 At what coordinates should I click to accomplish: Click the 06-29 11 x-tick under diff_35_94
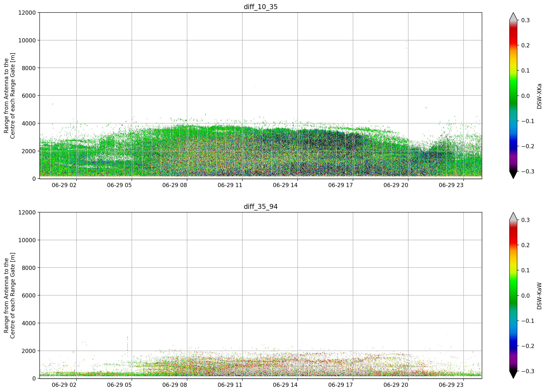point(230,385)
